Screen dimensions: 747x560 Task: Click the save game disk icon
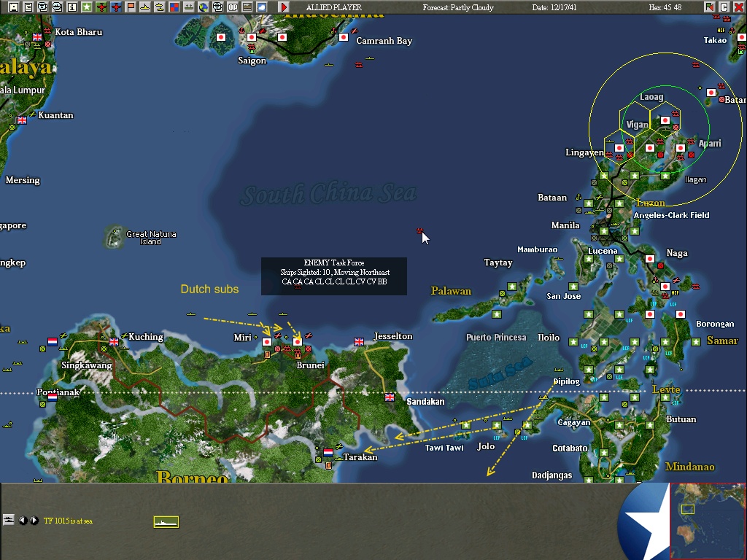point(13,7)
